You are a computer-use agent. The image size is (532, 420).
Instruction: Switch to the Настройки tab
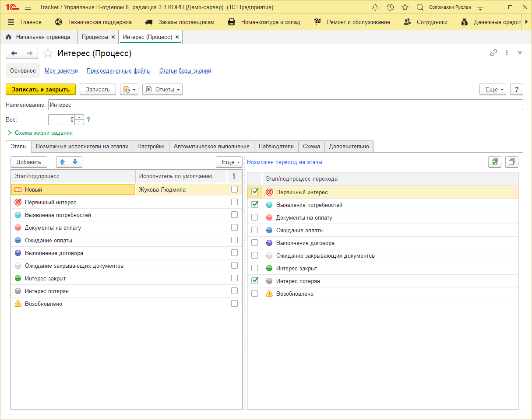[x=151, y=147]
